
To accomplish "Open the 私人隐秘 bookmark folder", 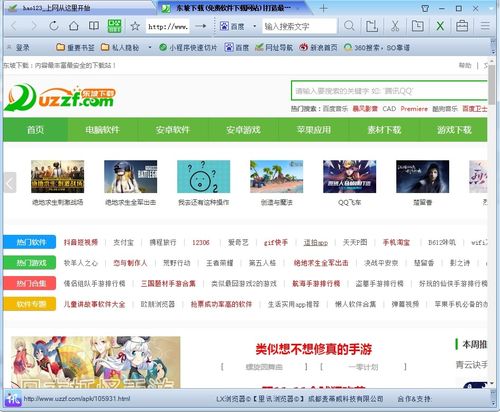I will click(120, 48).
